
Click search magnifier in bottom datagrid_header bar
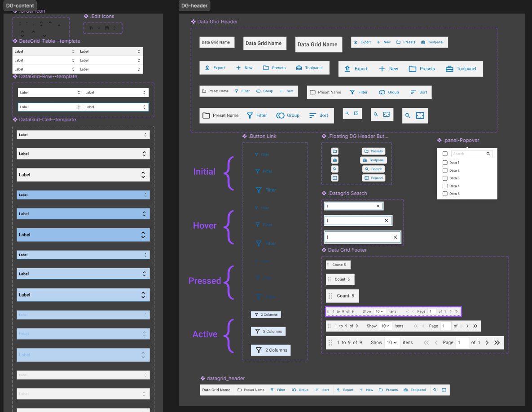435,390
